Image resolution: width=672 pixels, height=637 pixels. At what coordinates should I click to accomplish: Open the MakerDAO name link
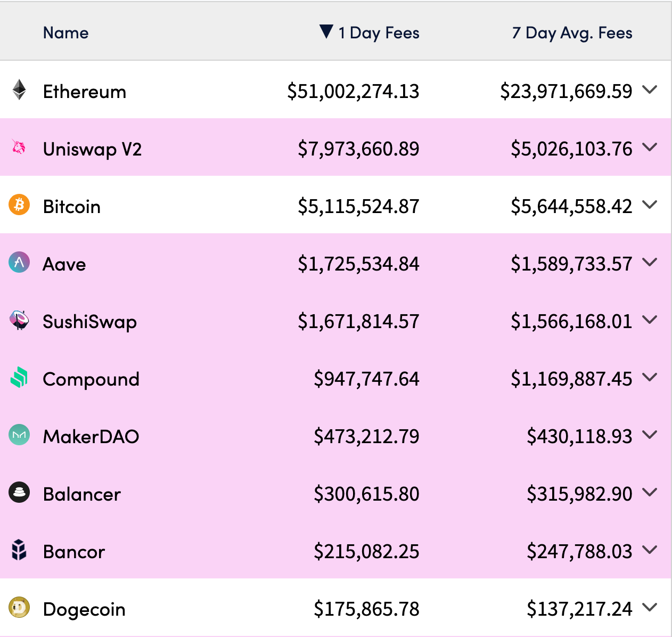coord(91,437)
